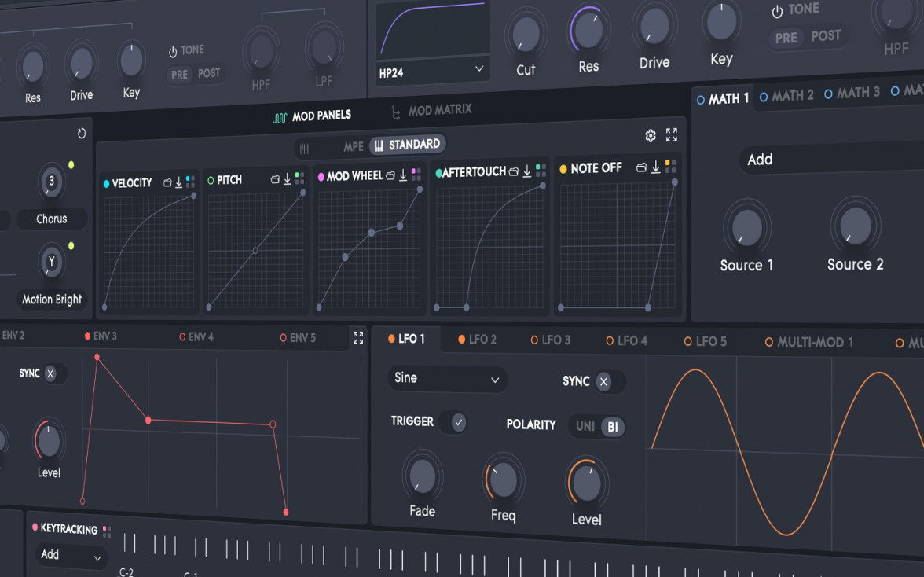Click the LFO Freq knob
The width and height of the screenshot is (924, 577).
pyautogui.click(x=503, y=480)
